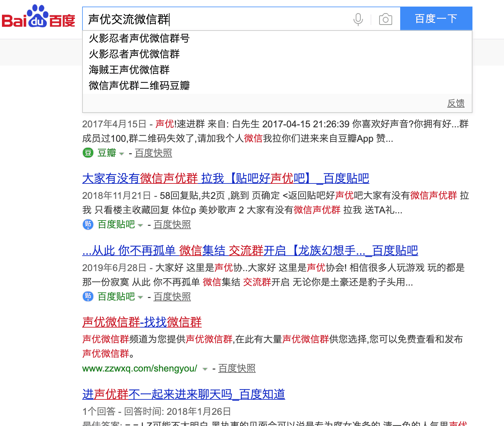
Task: Choose suggestion 微信声优群二维码豆瓣
Action: (277, 85)
